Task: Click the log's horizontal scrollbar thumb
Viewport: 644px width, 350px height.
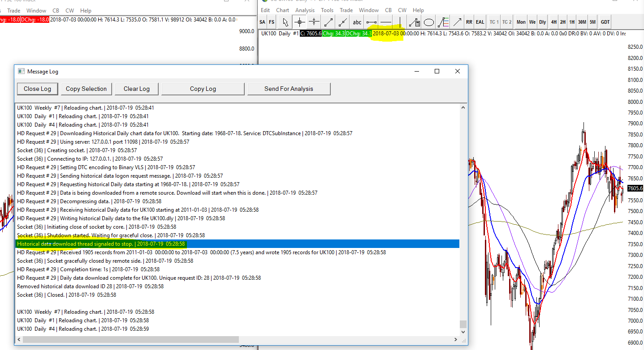Action: click(130, 339)
